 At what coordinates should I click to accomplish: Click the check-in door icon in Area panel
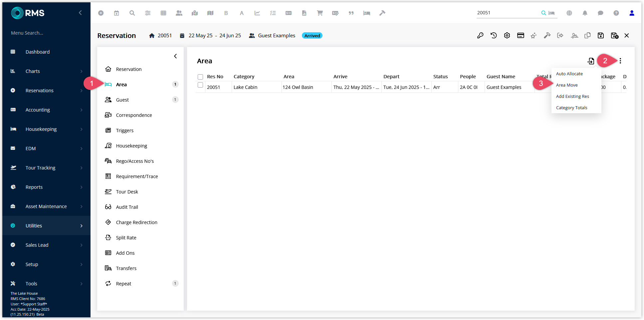click(x=591, y=61)
